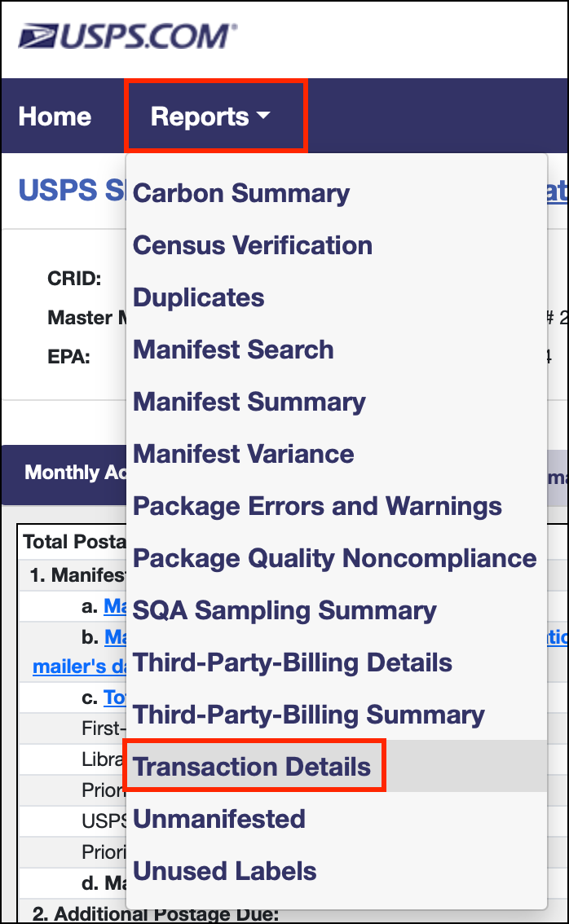569x924 pixels.
Task: Switch to the Monthly Account tab
Action: [x=73, y=473]
